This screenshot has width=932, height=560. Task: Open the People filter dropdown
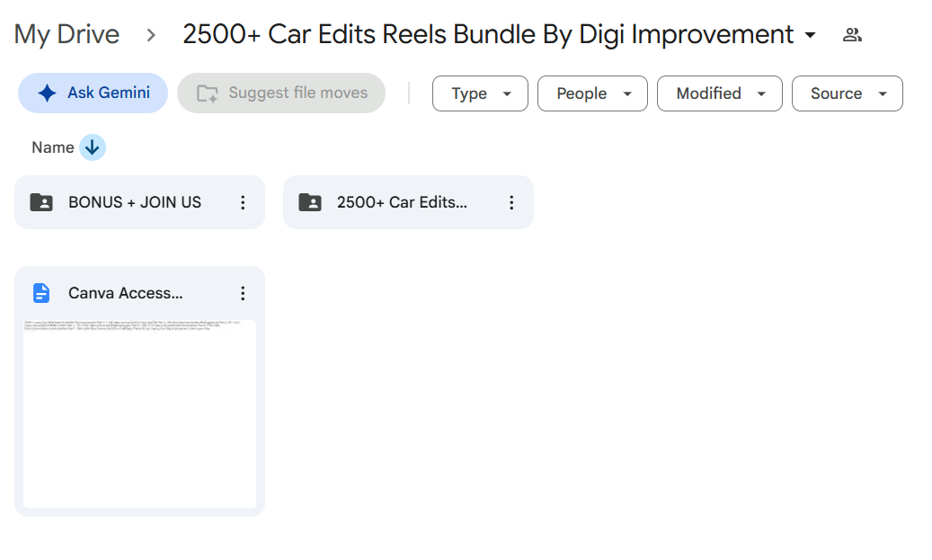coord(592,93)
